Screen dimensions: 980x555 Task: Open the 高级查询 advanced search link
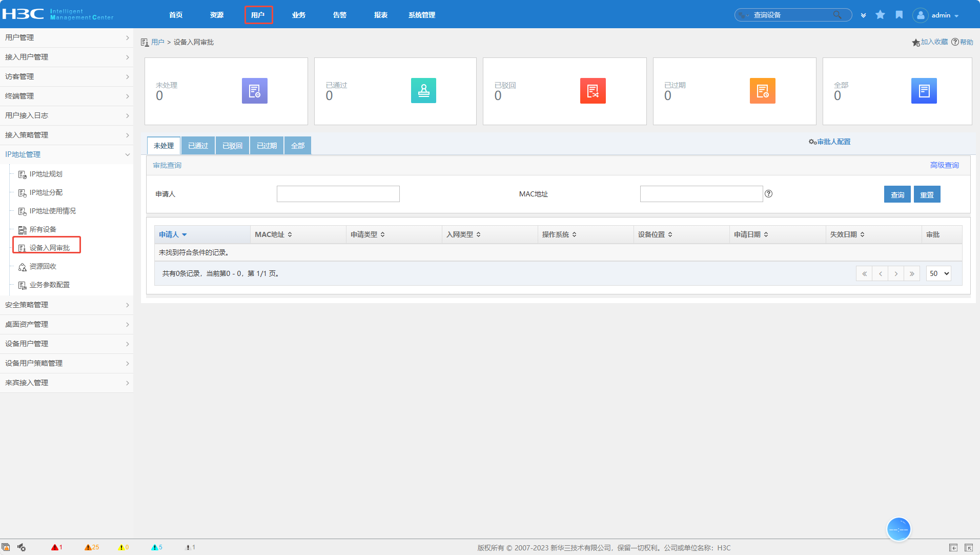(x=945, y=165)
